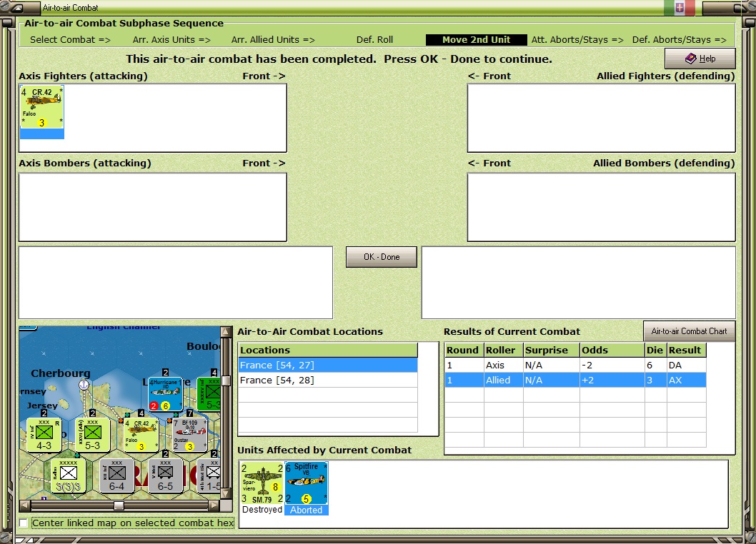The image size is (756, 544).
Task: Click the map's horizontal scrollbar thumb
Action: pos(119,505)
